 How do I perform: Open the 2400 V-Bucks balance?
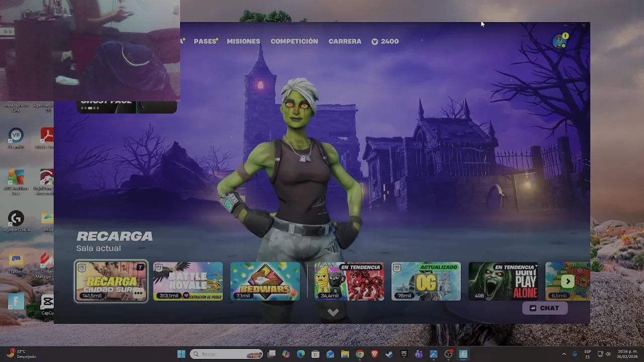[x=385, y=41]
